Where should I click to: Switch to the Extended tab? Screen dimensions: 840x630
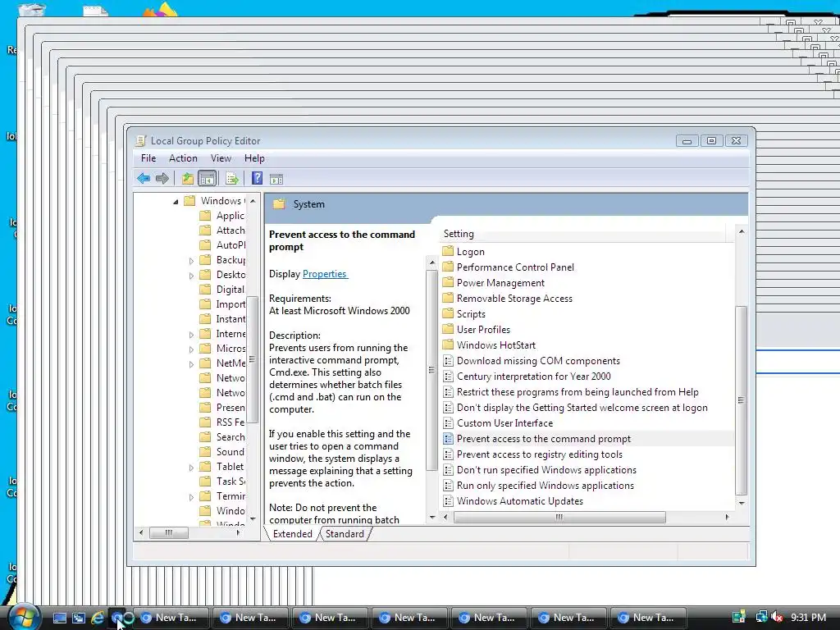click(x=292, y=533)
